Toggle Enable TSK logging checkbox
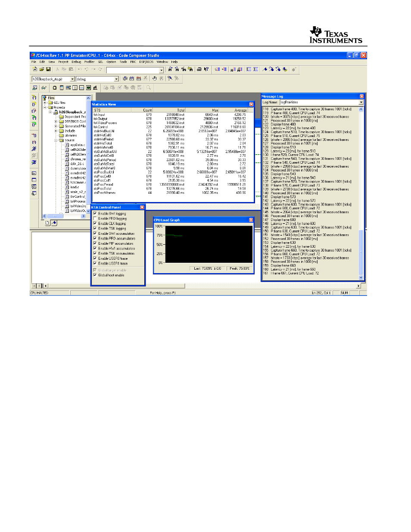411x532 pixels. pos(95,228)
